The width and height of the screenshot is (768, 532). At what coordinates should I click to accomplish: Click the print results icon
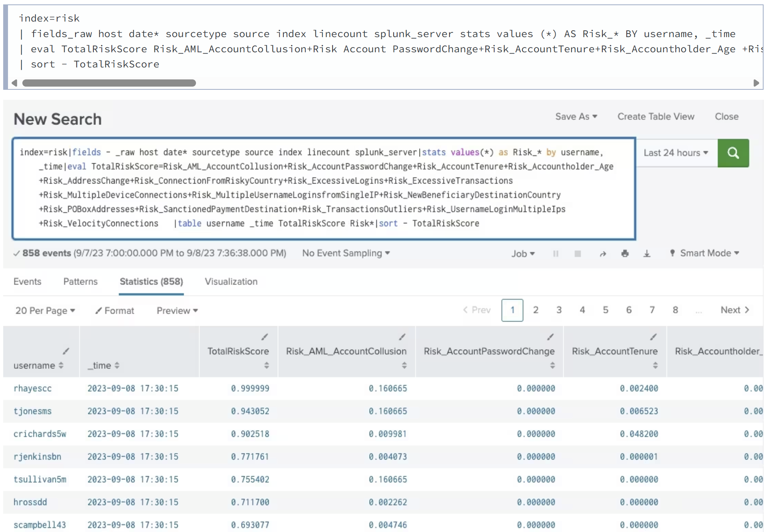pos(625,254)
